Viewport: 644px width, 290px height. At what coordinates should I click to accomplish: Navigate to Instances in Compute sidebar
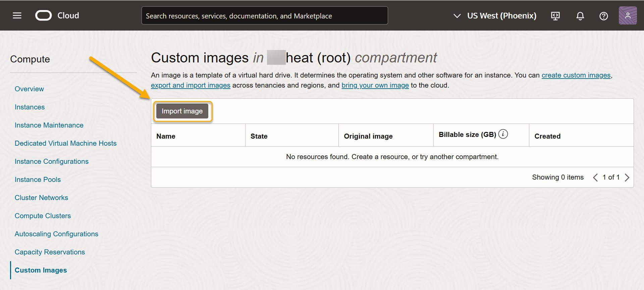[x=30, y=107]
